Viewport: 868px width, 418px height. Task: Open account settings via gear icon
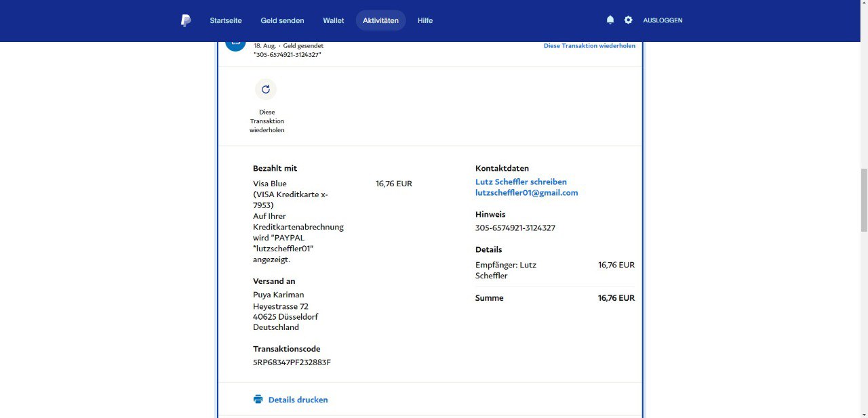tap(629, 20)
